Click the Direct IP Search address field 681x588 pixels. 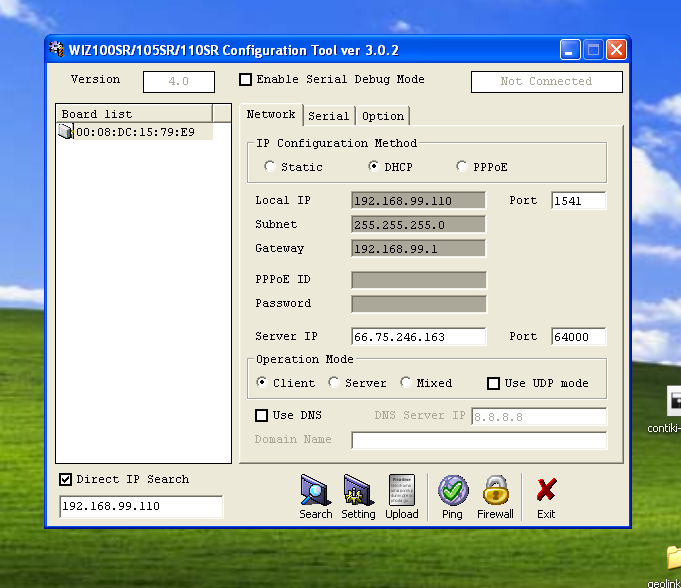[141, 507]
